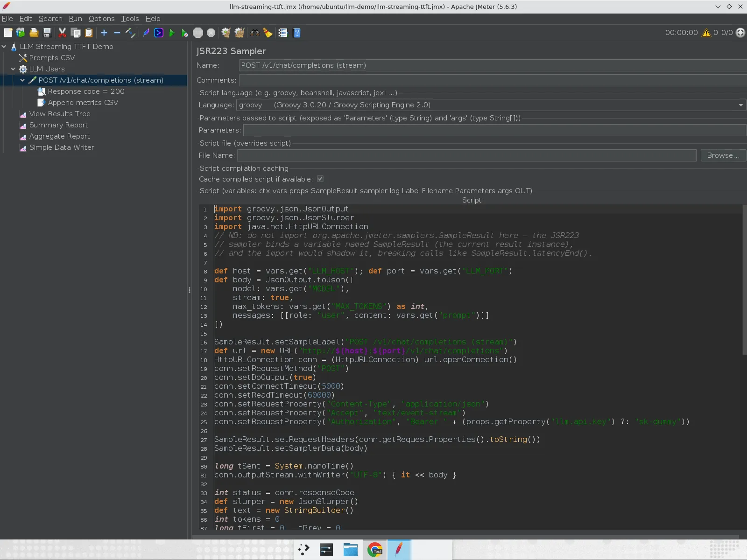Copy the selected element via toolbar
The height and width of the screenshot is (560, 747).
pyautogui.click(x=76, y=33)
